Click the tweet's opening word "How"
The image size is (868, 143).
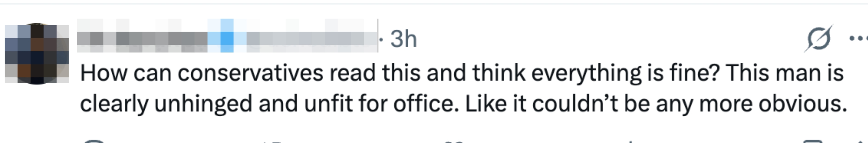click(x=104, y=73)
